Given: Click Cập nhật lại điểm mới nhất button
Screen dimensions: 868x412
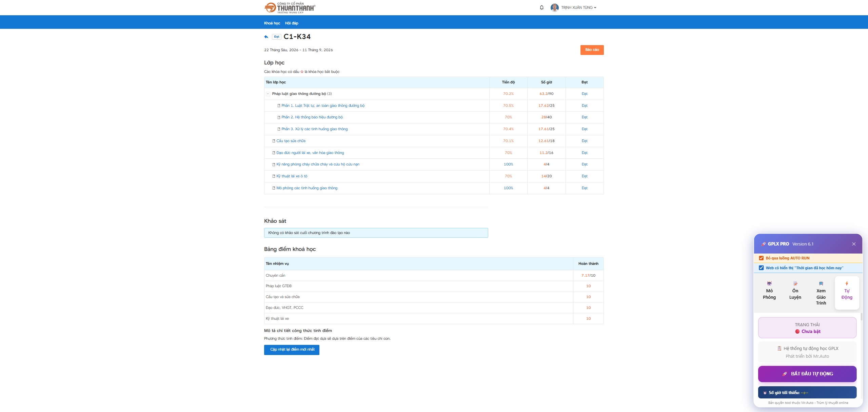Looking at the screenshot, I should pos(292,350).
